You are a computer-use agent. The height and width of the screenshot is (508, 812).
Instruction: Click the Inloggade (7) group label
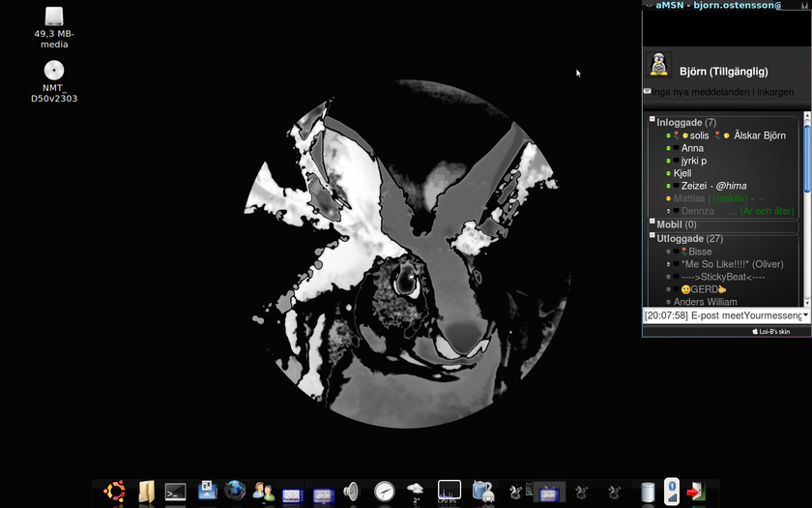(686, 123)
